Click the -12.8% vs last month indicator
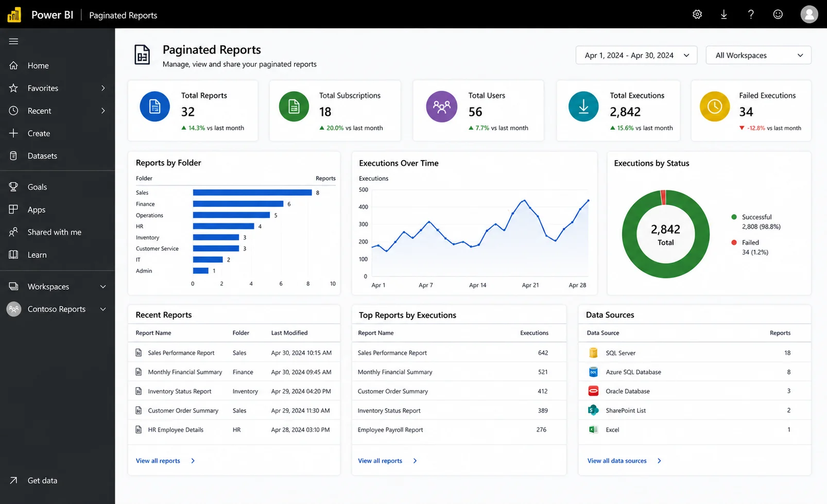Screen dimensions: 827x504 pyautogui.click(x=770, y=128)
